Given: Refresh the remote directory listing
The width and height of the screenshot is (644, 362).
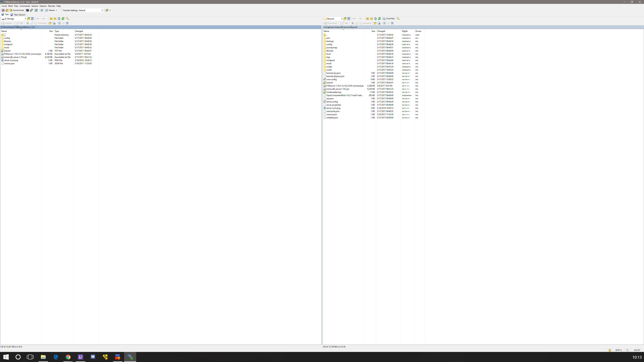Looking at the screenshot, I should [380, 19].
